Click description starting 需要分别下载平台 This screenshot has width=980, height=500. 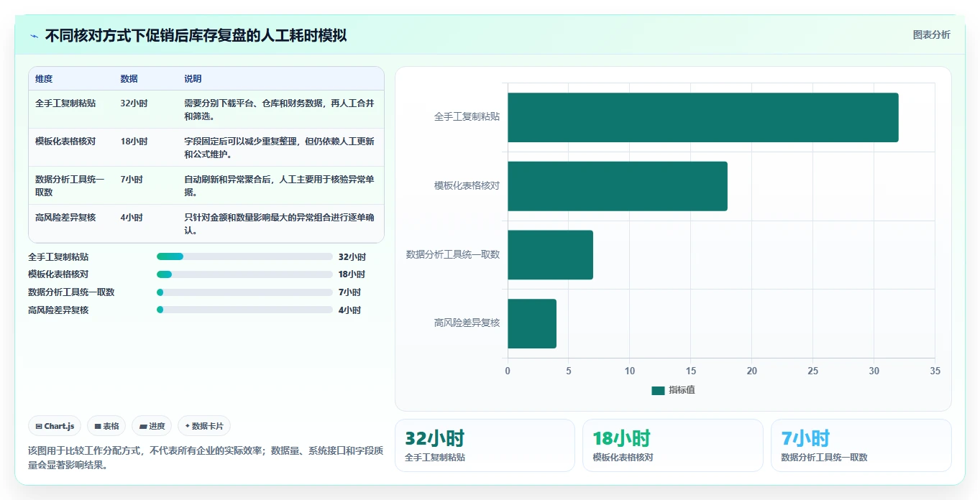[280, 110]
